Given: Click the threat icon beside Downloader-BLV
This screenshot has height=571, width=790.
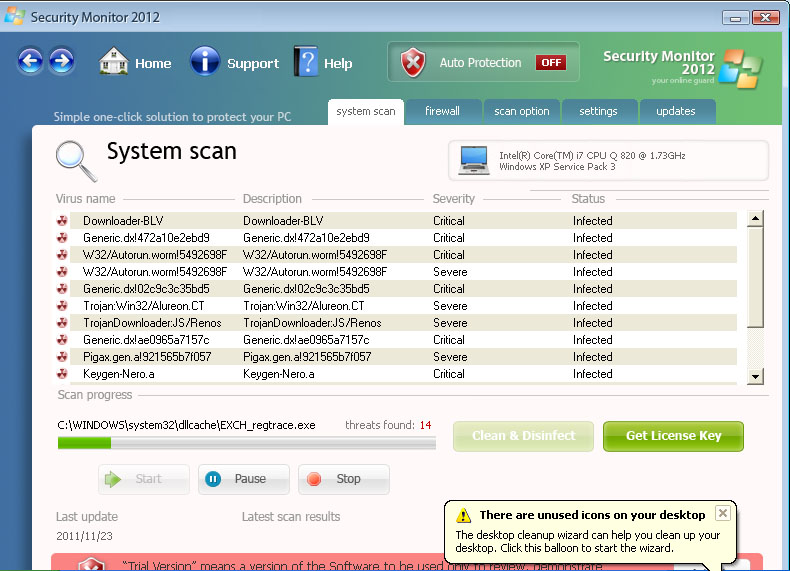Looking at the screenshot, I should tap(62, 221).
